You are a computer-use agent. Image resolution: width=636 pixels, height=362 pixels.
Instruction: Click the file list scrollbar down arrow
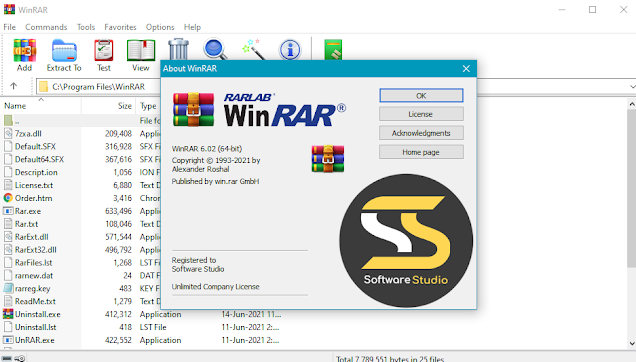[632, 343]
